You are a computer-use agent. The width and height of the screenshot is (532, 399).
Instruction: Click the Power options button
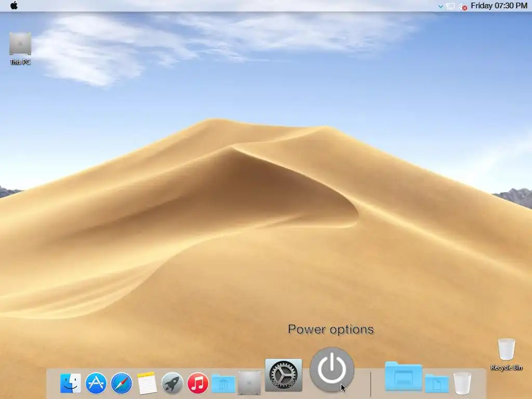tap(332, 369)
